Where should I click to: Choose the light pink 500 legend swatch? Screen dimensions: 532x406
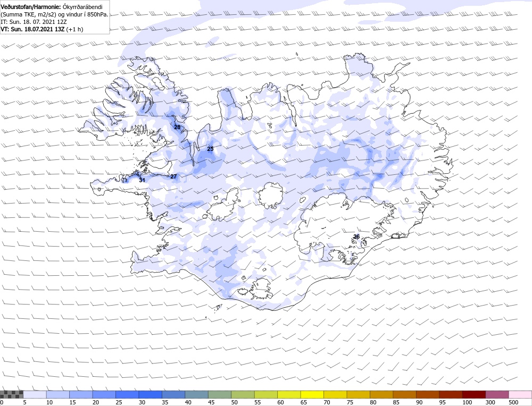pyautogui.click(x=520, y=394)
